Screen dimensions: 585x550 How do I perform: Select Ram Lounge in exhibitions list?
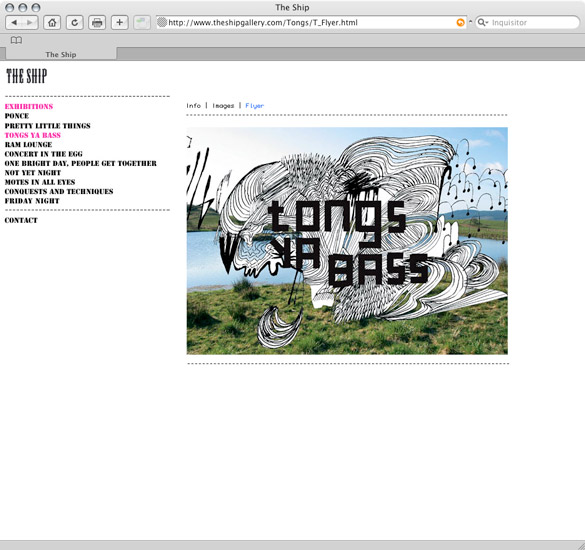(x=28, y=144)
